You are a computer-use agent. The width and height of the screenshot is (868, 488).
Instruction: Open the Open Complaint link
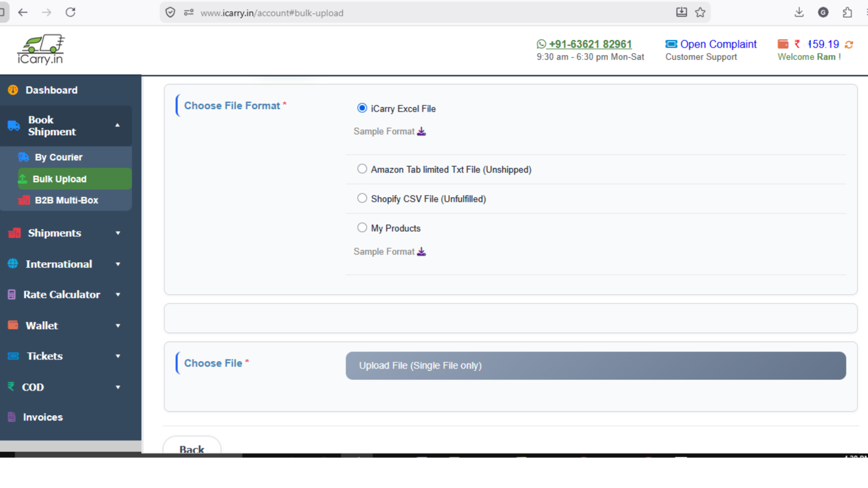[x=718, y=44]
